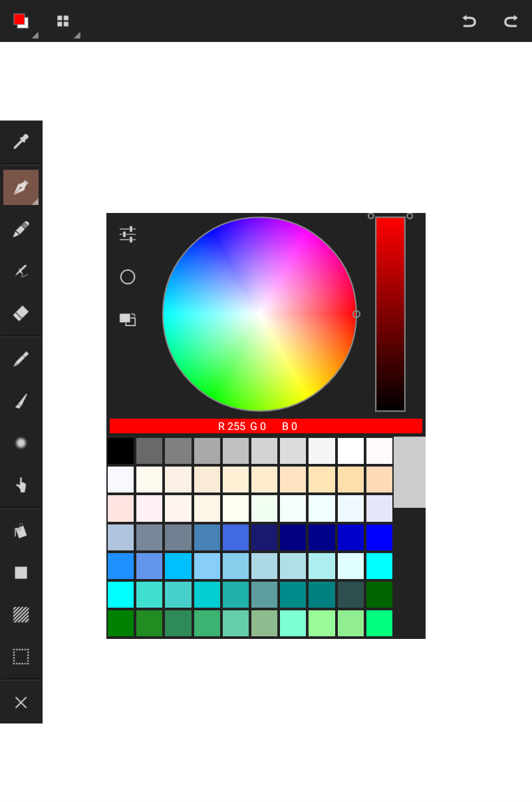The width and height of the screenshot is (532, 802).
Task: Click the color wheel center white area
Action: [x=259, y=314]
